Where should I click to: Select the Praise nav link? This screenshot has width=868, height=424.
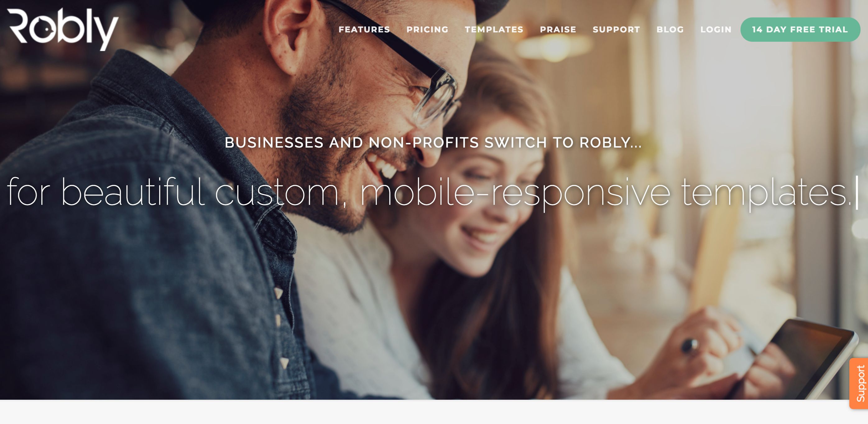[558, 30]
